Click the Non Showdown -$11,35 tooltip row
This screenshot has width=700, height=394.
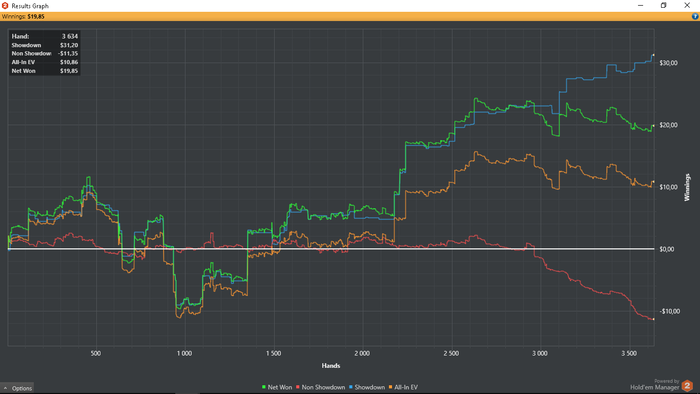coord(45,54)
